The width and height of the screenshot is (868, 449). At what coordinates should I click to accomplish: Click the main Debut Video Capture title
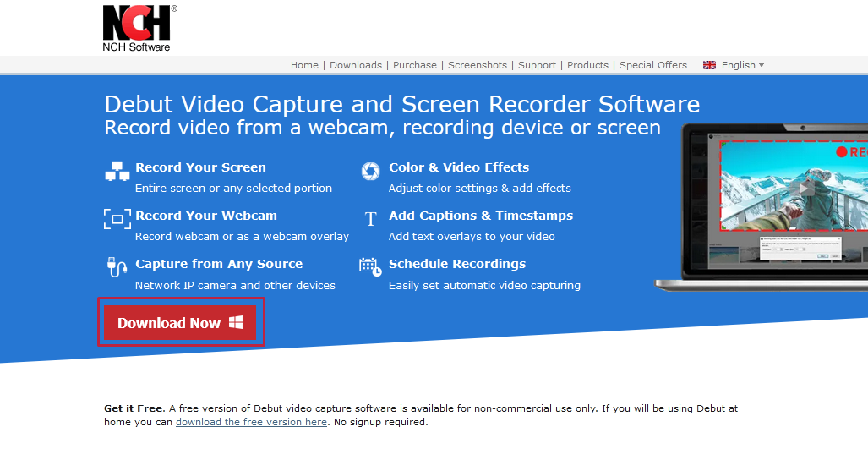point(402,104)
